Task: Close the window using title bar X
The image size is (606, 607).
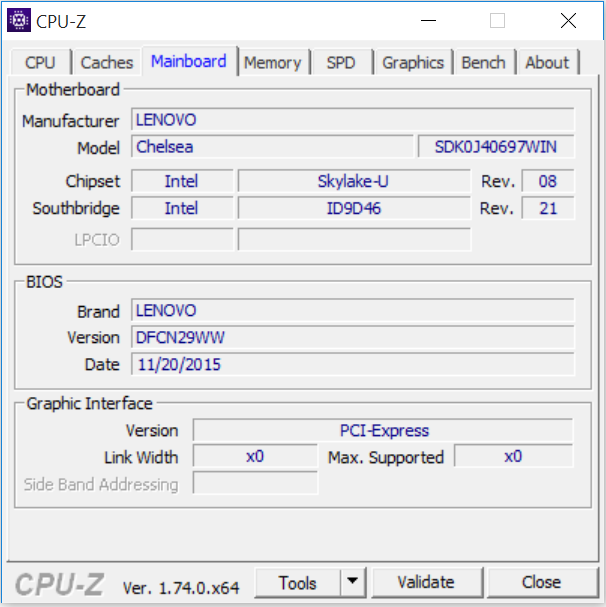Action: [568, 21]
